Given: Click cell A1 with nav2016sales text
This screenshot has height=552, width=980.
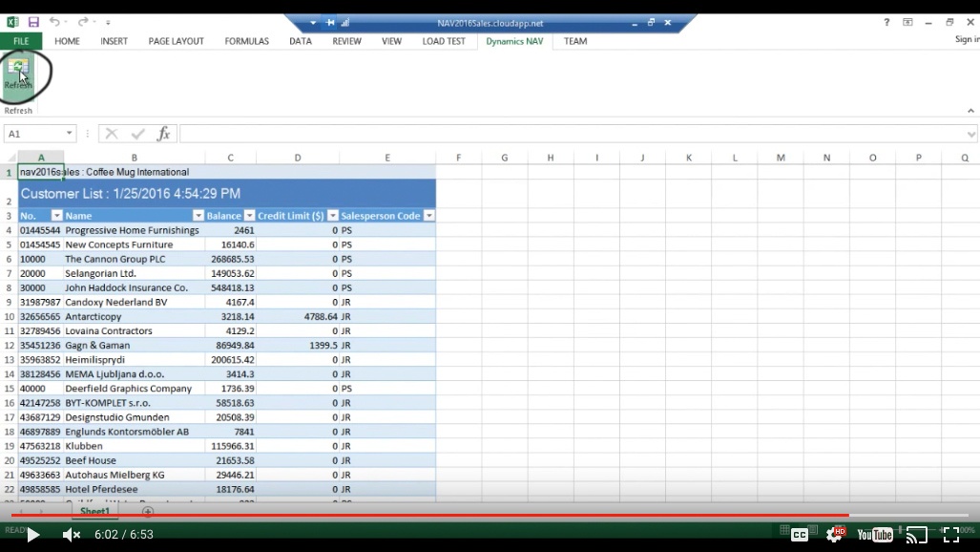Looking at the screenshot, I should pos(41,172).
